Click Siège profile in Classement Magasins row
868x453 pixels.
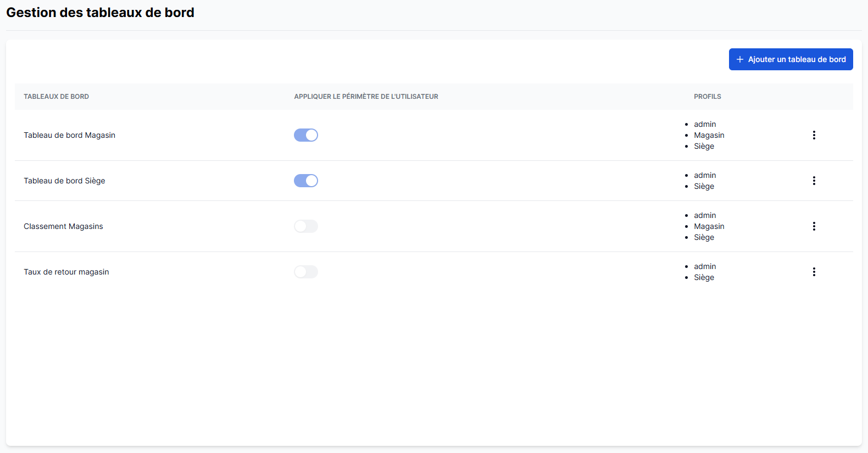[x=704, y=237]
